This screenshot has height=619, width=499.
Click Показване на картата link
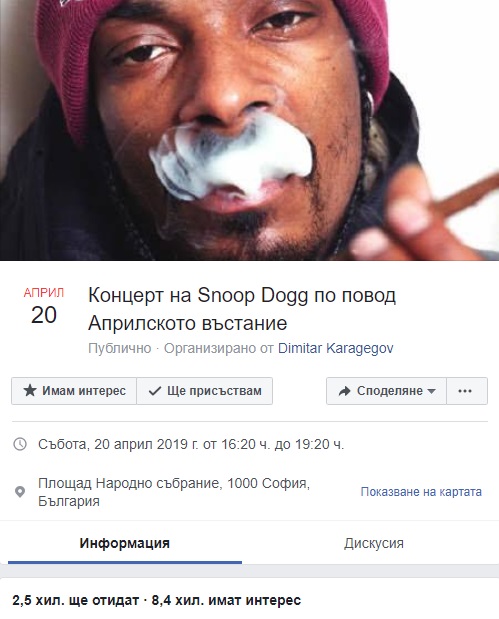click(421, 492)
